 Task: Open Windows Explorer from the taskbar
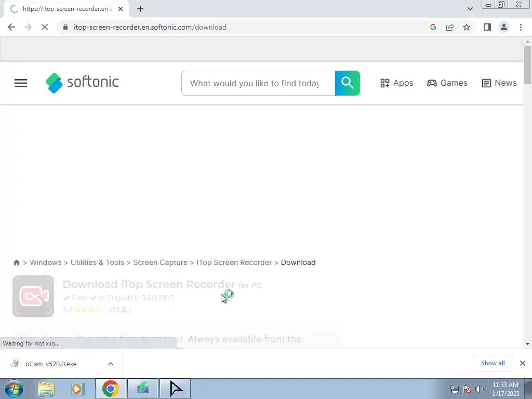pyautogui.click(x=46, y=389)
